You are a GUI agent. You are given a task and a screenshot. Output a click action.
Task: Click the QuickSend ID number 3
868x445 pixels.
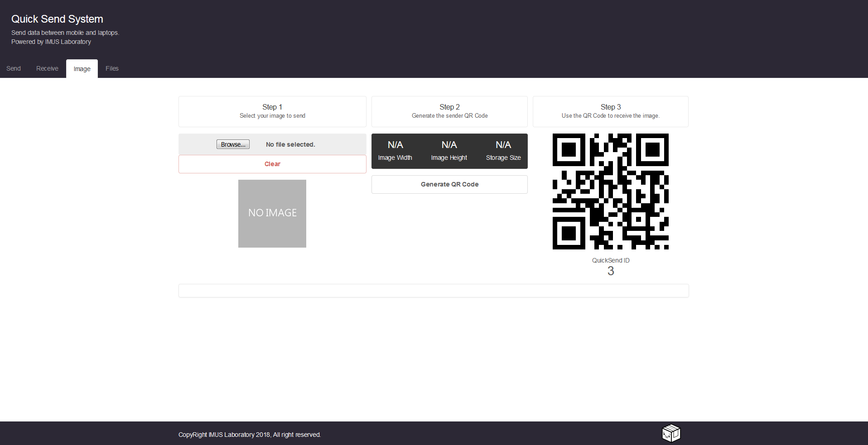coord(611,271)
